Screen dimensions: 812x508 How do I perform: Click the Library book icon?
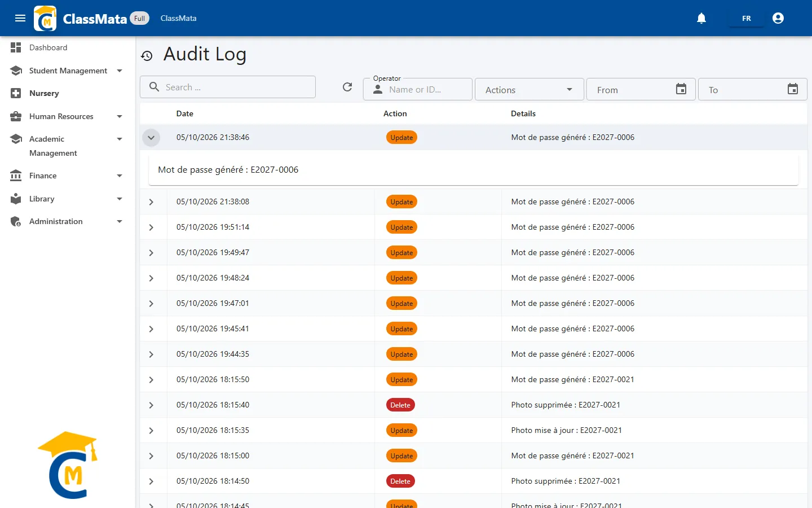[16, 199]
